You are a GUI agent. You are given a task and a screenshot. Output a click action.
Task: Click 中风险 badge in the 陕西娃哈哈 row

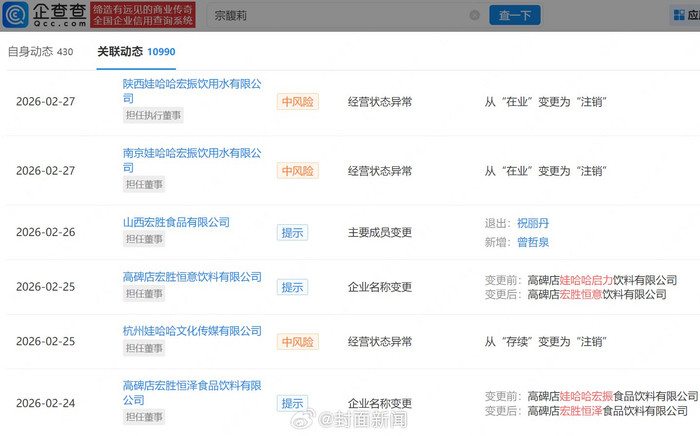pyautogui.click(x=298, y=102)
